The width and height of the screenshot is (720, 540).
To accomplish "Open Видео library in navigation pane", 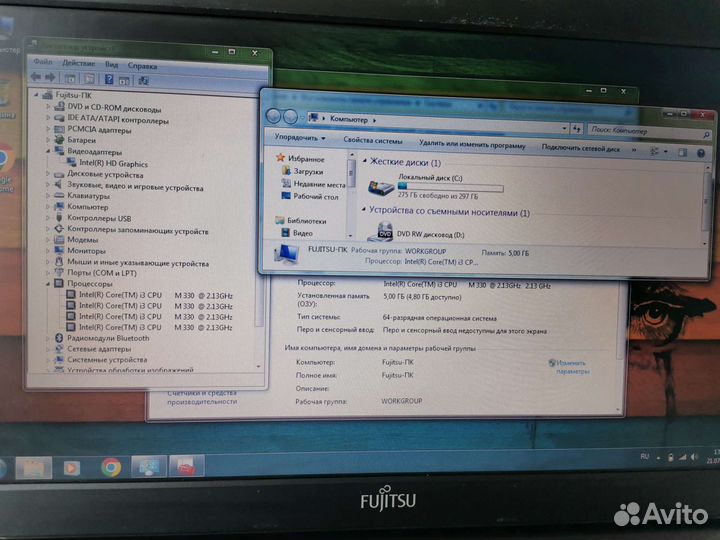I will pyautogui.click(x=303, y=233).
